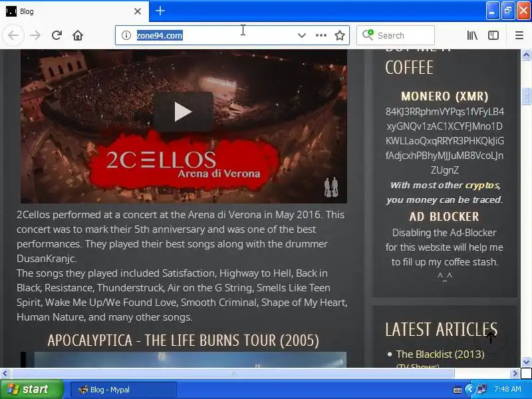Image resolution: width=532 pixels, height=399 pixels.
Task: Minimize the browser window
Action: (x=492, y=11)
